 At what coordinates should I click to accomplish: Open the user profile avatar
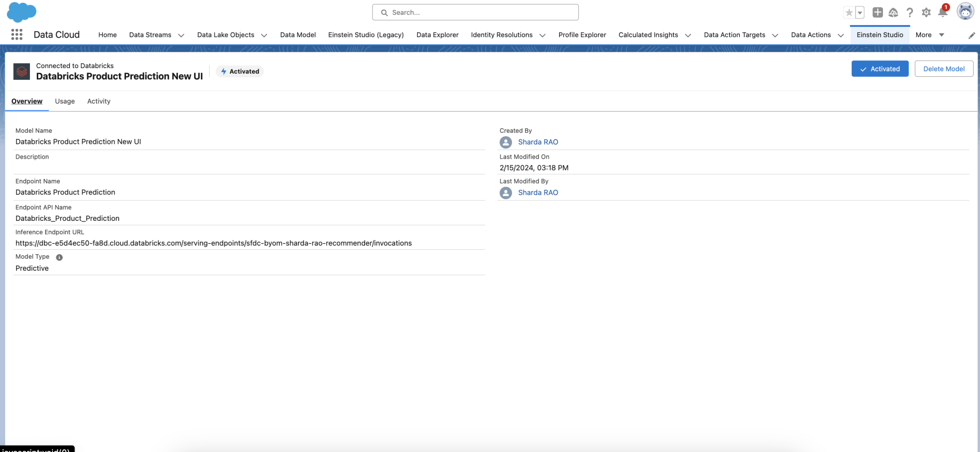(965, 11)
